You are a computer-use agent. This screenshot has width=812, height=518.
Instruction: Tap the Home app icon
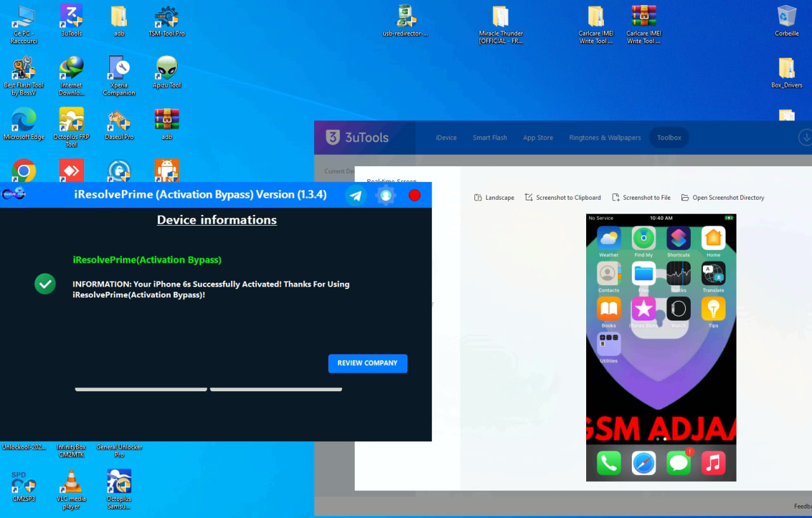tap(713, 239)
